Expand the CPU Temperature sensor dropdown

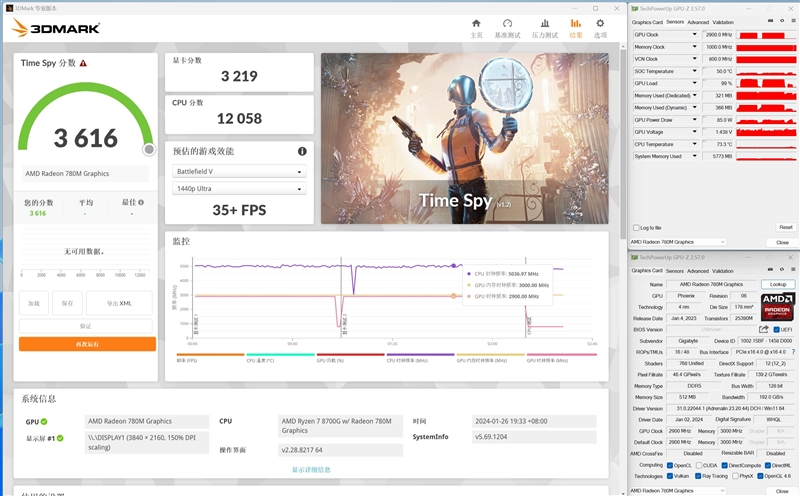[694, 144]
